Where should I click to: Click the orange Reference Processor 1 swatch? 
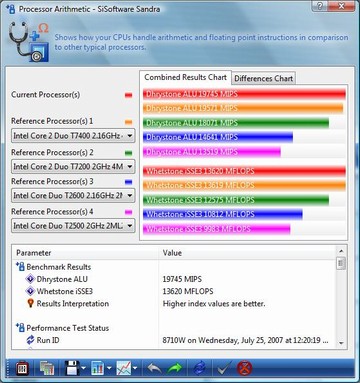click(128, 122)
